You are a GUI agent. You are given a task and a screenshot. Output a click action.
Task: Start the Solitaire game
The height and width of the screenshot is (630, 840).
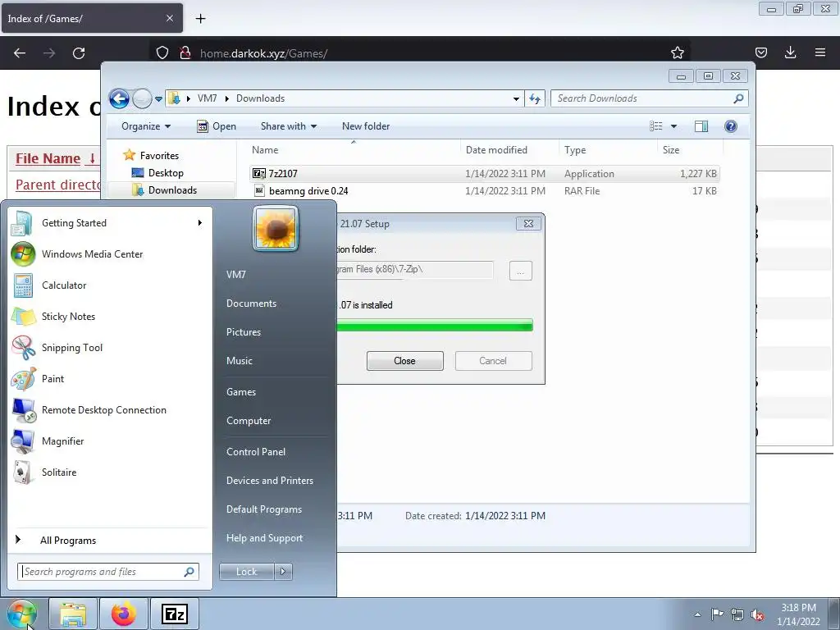click(x=109, y=472)
